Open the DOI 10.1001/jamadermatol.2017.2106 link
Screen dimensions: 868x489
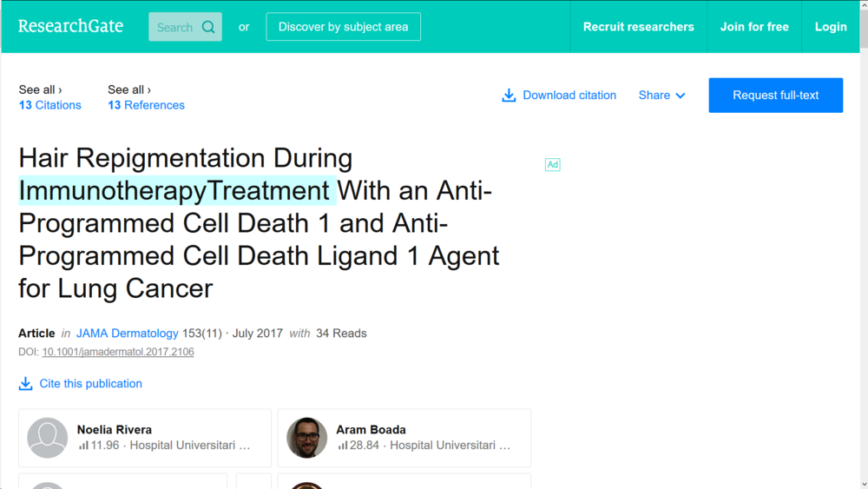[x=118, y=353]
